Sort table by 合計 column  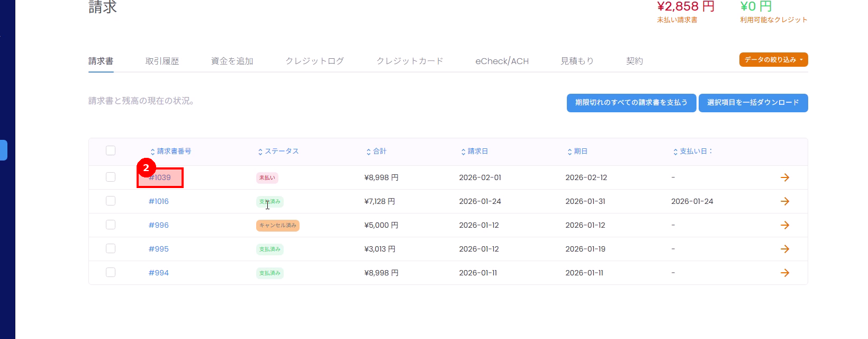tap(376, 151)
